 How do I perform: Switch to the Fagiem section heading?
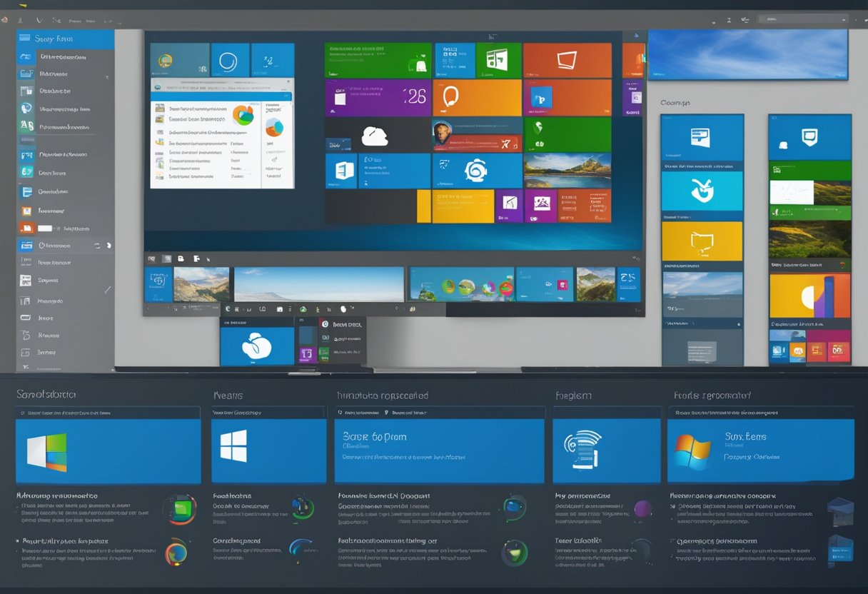pos(573,396)
